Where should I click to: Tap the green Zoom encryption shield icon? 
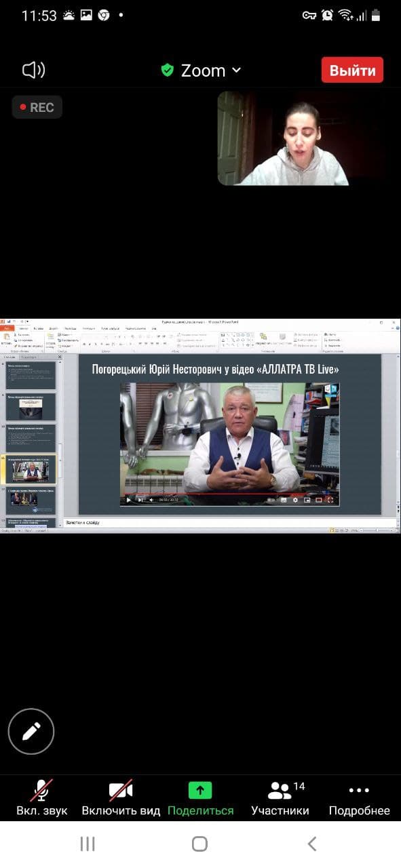pos(167,71)
